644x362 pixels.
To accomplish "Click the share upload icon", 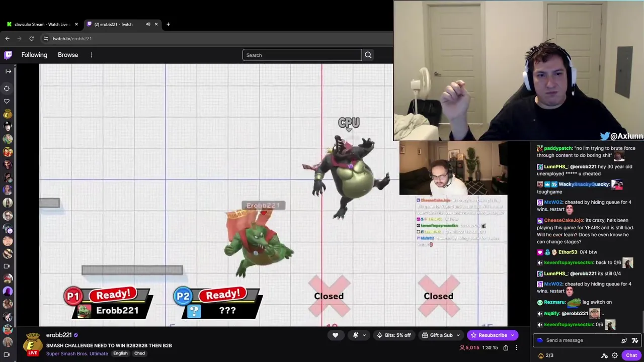I will tap(506, 348).
